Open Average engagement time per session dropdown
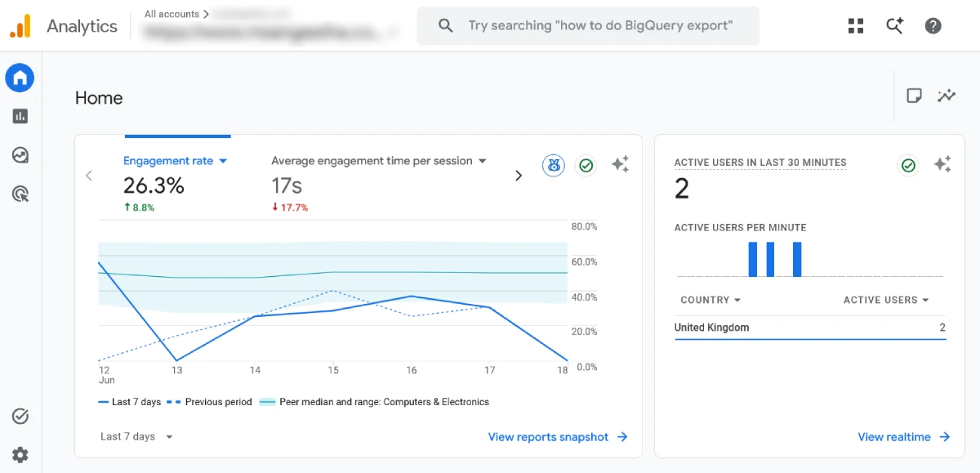The image size is (980, 473). [x=379, y=161]
